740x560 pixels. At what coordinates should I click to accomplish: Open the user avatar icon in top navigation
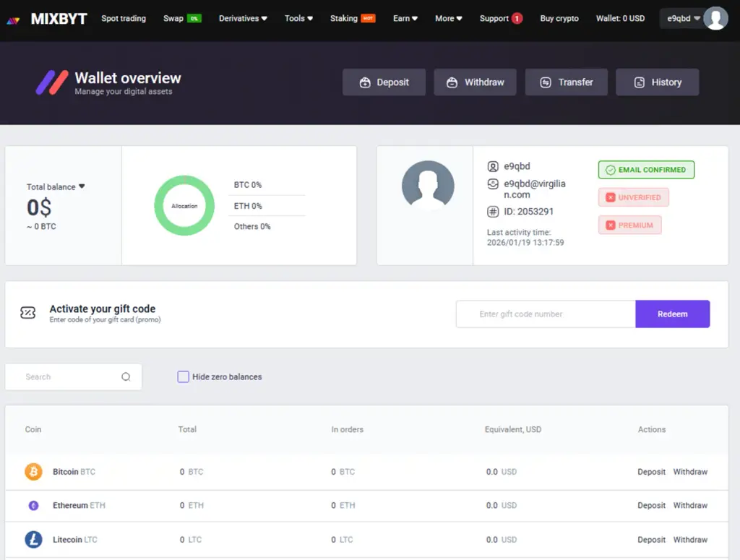tap(715, 18)
